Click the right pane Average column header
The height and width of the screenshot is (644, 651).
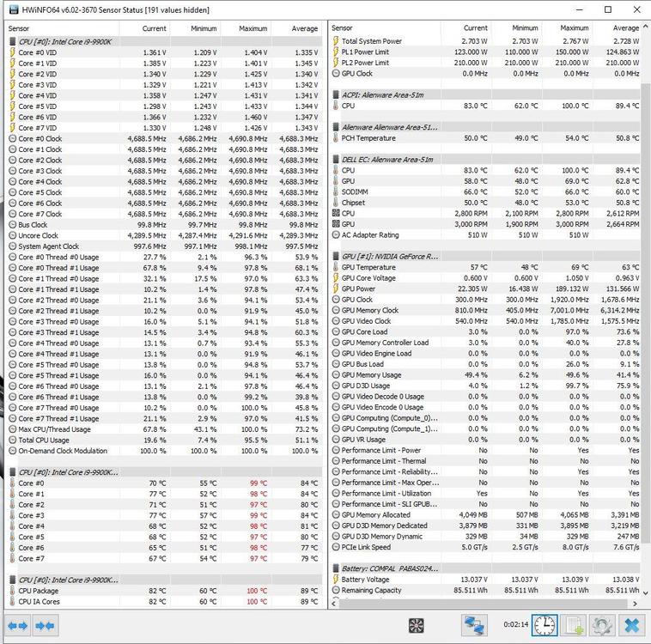[625, 28]
